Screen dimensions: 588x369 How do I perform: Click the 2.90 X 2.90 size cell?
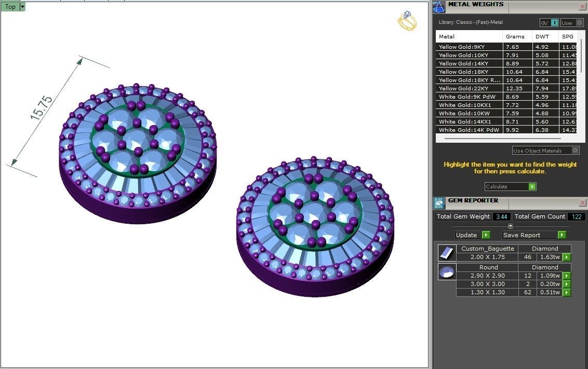pyautogui.click(x=488, y=276)
